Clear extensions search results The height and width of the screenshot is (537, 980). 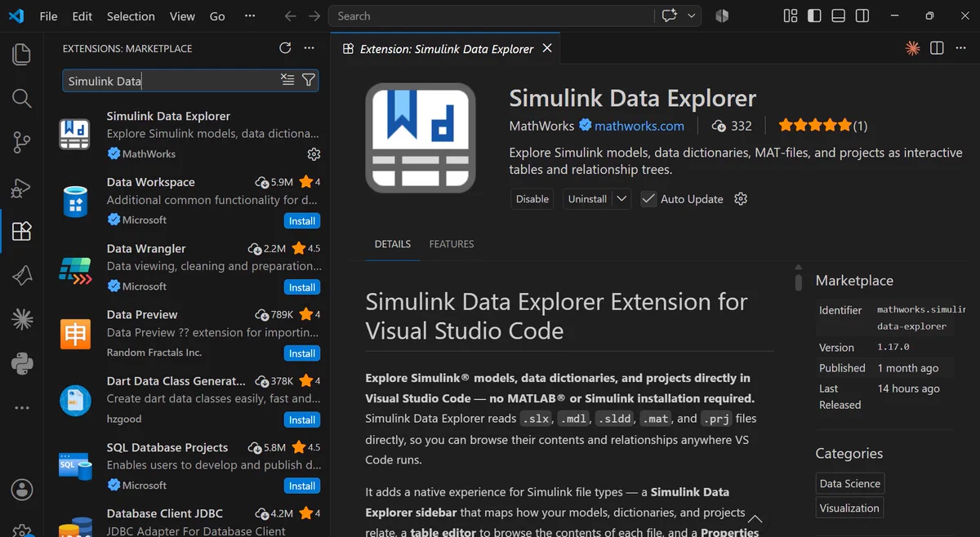[287, 80]
